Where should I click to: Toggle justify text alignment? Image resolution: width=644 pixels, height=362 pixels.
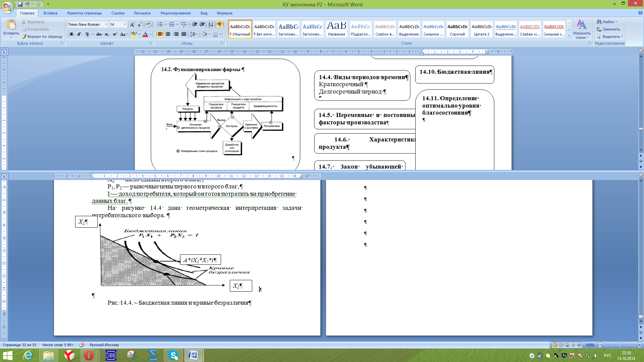[x=184, y=34]
